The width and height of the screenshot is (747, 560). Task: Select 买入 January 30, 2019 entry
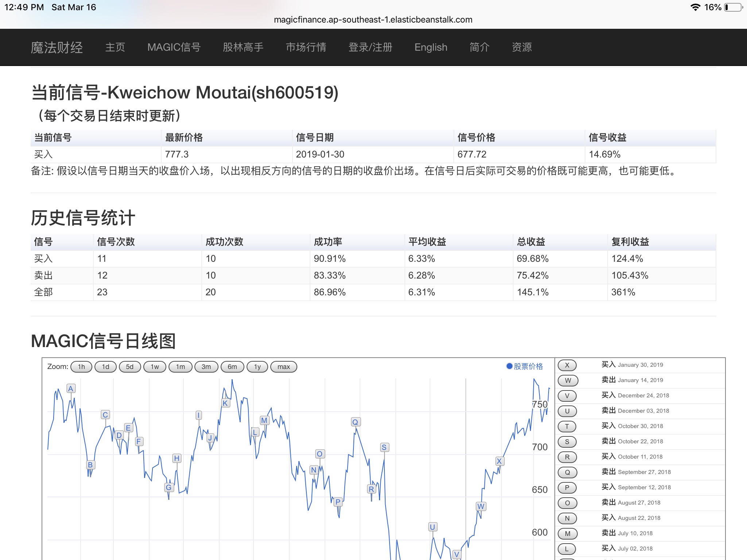(632, 365)
